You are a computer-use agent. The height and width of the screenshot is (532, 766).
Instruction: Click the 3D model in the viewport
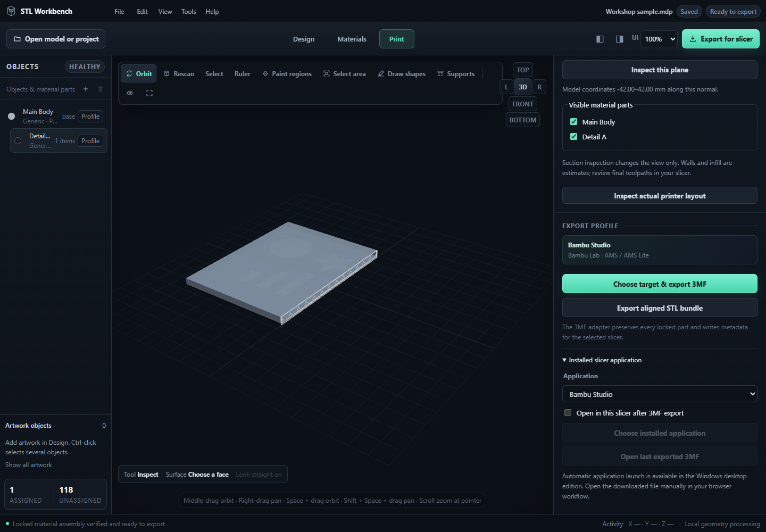pos(282,272)
